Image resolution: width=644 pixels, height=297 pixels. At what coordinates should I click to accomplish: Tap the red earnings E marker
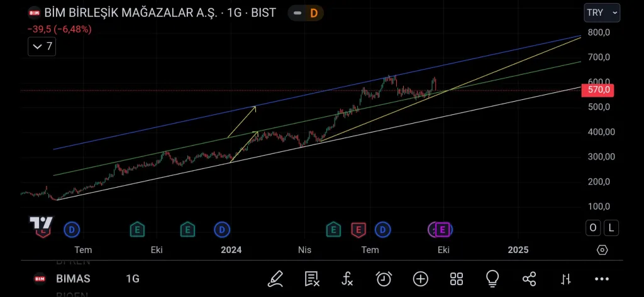pyautogui.click(x=358, y=230)
